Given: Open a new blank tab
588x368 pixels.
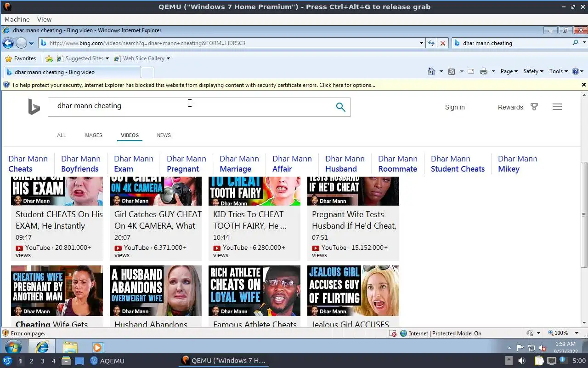Looking at the screenshot, I should 147,72.
